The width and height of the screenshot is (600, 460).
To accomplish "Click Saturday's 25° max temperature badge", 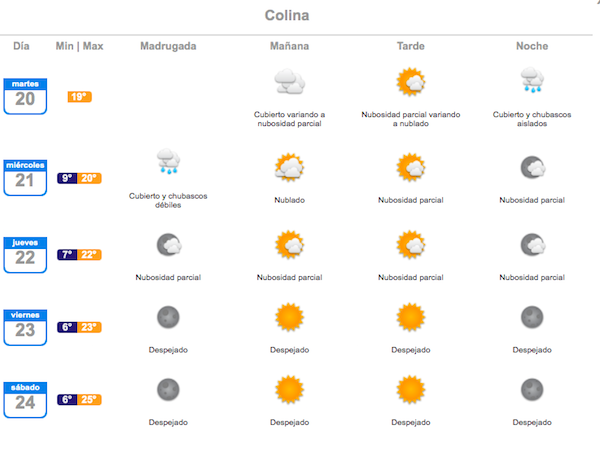I will coord(90,400).
